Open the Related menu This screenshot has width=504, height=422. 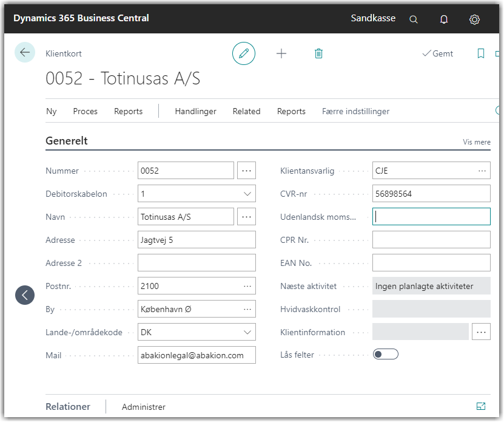(x=246, y=111)
